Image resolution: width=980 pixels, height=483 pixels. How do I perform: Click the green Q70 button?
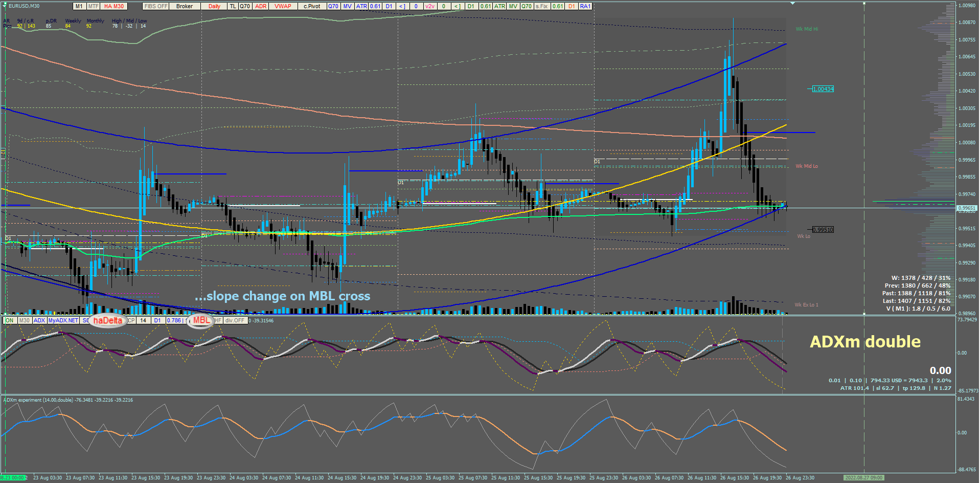point(527,6)
